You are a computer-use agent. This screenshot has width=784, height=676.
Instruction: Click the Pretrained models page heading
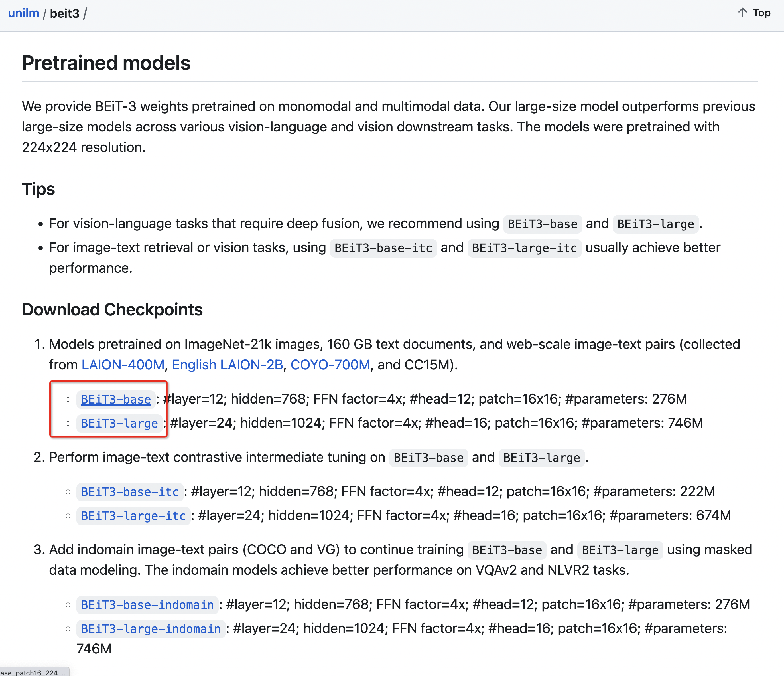pyautogui.click(x=106, y=63)
